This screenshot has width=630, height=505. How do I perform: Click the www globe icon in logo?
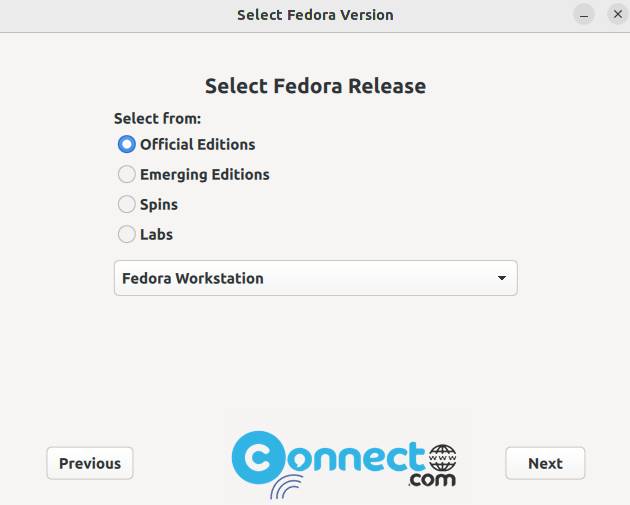(x=442, y=458)
